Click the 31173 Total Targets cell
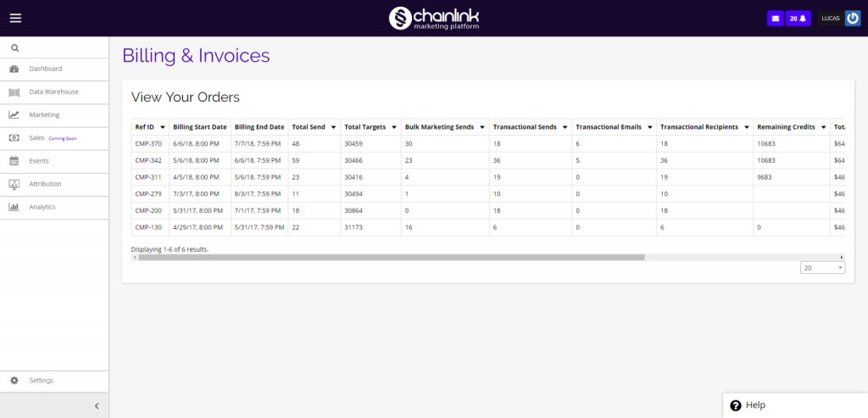Screen dimensions: 868x418 click(371, 227)
